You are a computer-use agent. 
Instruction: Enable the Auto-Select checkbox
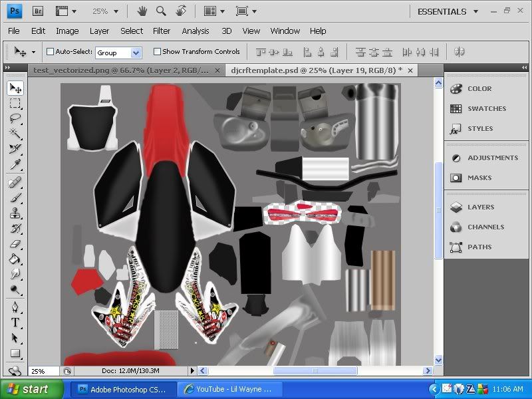pos(51,52)
